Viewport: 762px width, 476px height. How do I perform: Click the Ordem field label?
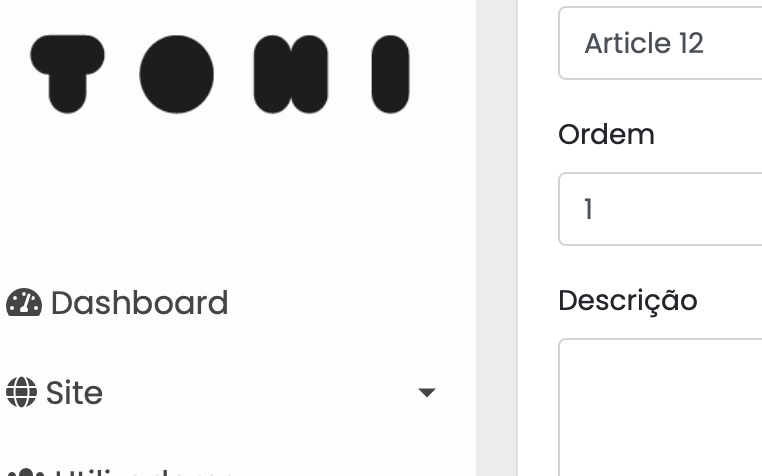(606, 134)
